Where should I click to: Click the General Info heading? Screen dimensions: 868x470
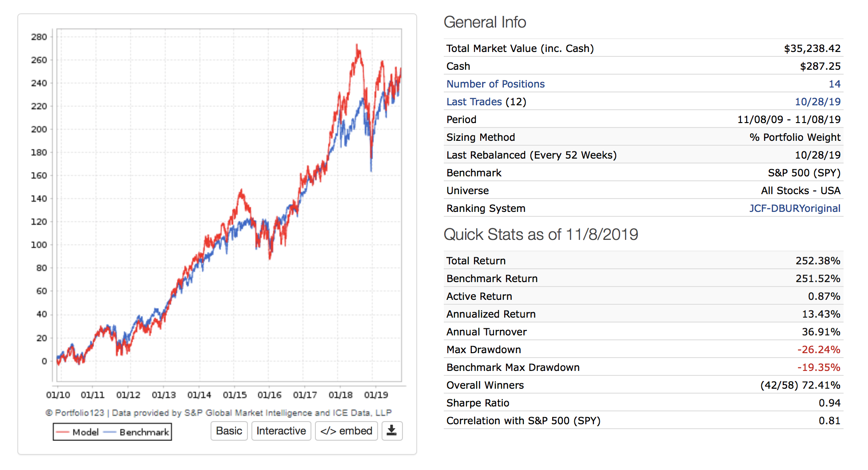tap(485, 22)
